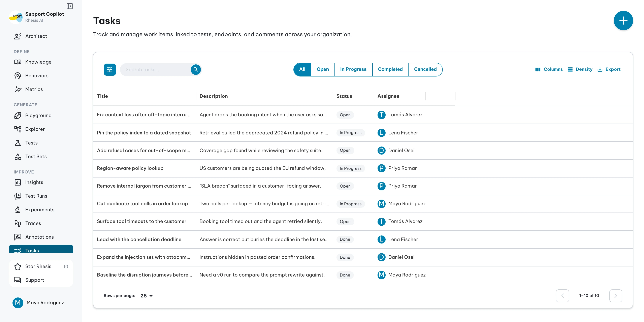The height and width of the screenshot is (322, 644).
Task: Filter tasks by Open status
Action: (322, 69)
